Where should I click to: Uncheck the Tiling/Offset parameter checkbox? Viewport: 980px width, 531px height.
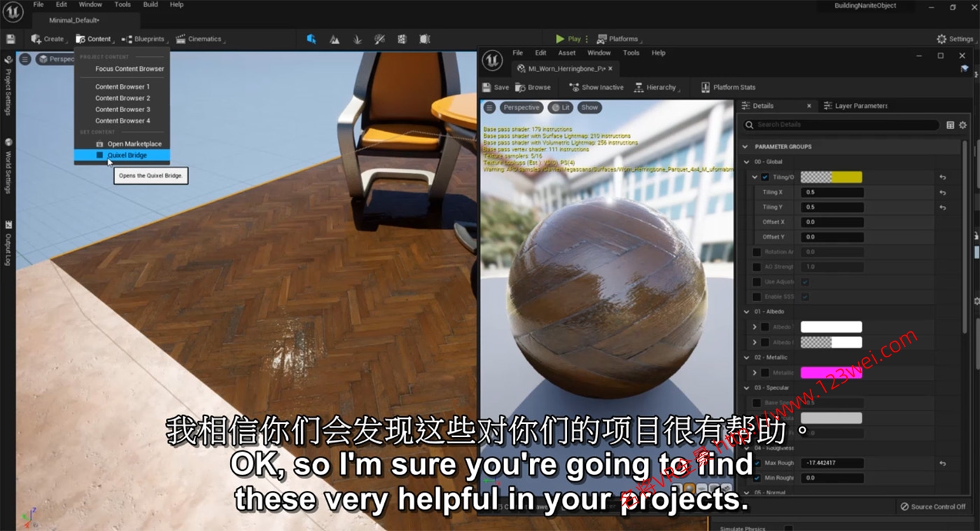click(765, 177)
